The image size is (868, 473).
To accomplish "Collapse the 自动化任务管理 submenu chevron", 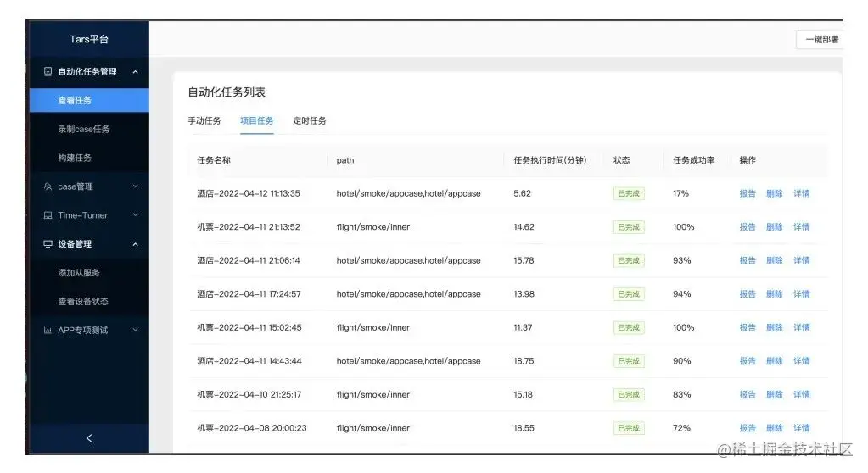I will 135,72.
